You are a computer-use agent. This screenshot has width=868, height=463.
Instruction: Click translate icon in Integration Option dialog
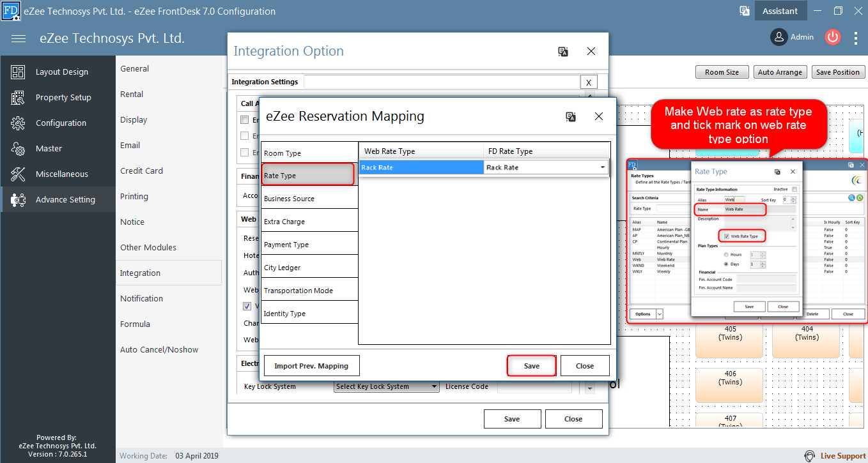click(x=563, y=52)
